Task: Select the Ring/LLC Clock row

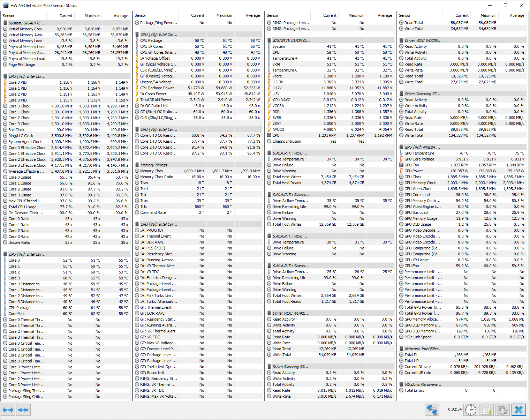Action: click(66, 136)
